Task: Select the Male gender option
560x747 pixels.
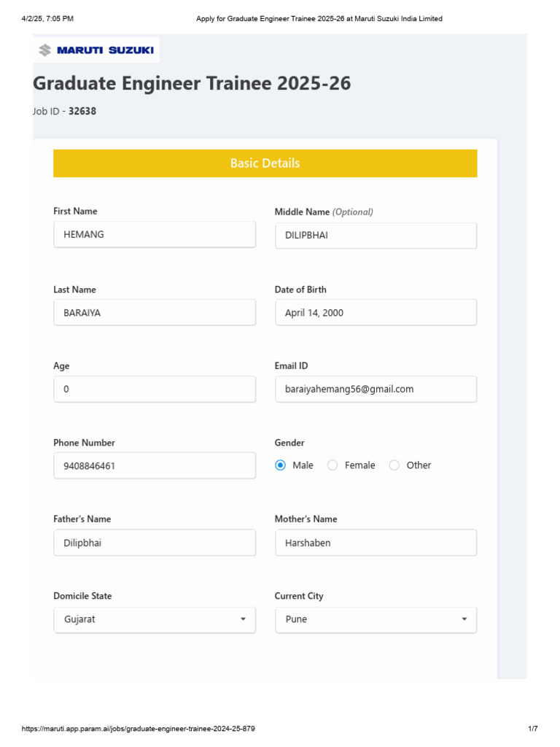Action: (281, 465)
